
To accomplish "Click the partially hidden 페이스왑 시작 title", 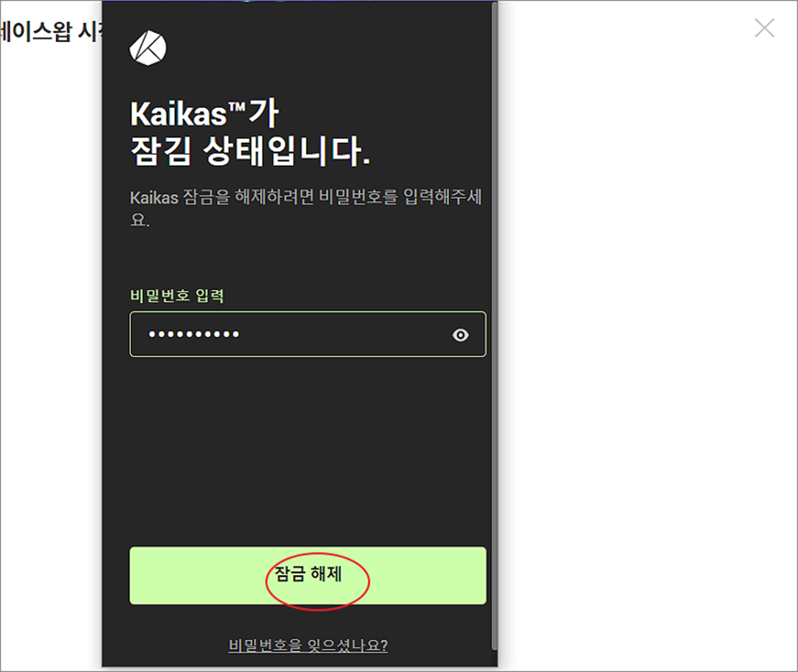I will (51, 31).
